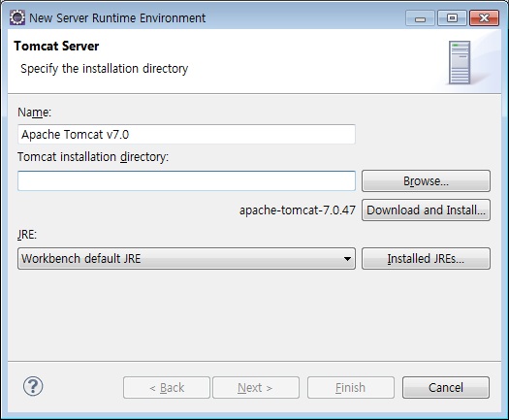Click the dialog title bar text

point(117,17)
